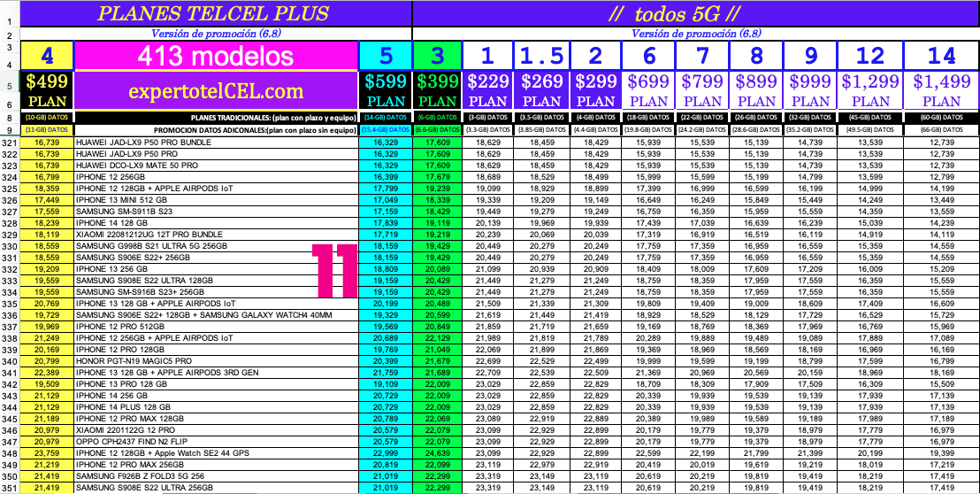Click the plan number 1.5 cell
Image resolution: width=980 pixels, height=494 pixels.
(x=541, y=57)
